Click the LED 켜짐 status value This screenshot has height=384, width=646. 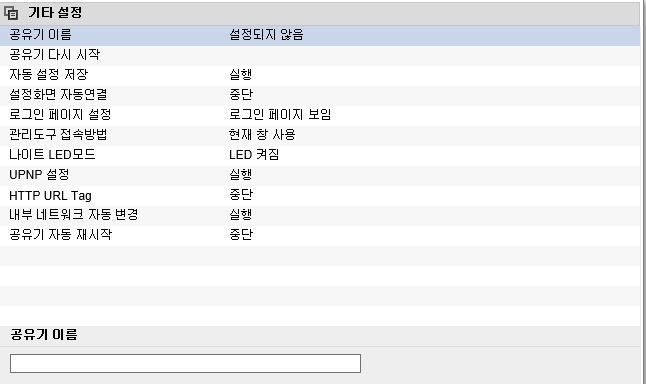click(254, 155)
